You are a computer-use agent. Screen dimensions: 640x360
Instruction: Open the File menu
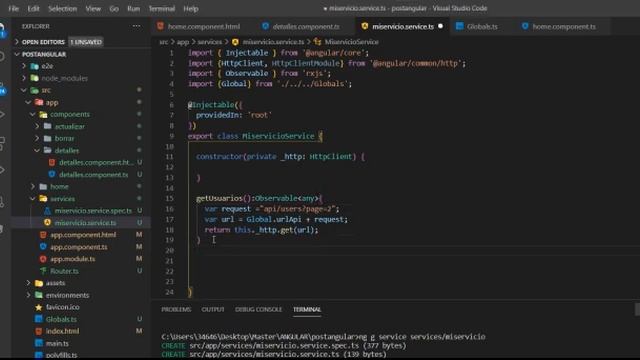pos(13,9)
